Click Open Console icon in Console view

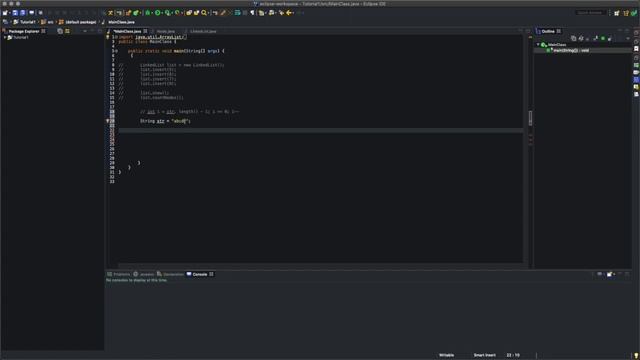pos(609,274)
